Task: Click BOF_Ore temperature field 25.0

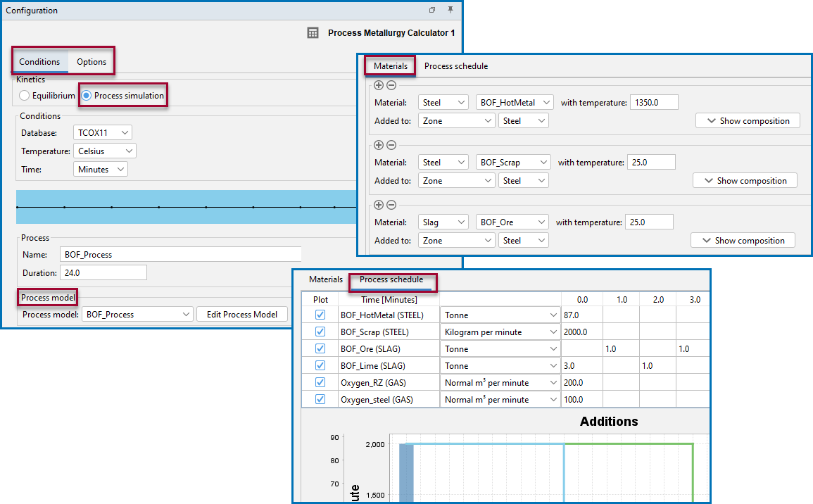Action: coord(649,222)
